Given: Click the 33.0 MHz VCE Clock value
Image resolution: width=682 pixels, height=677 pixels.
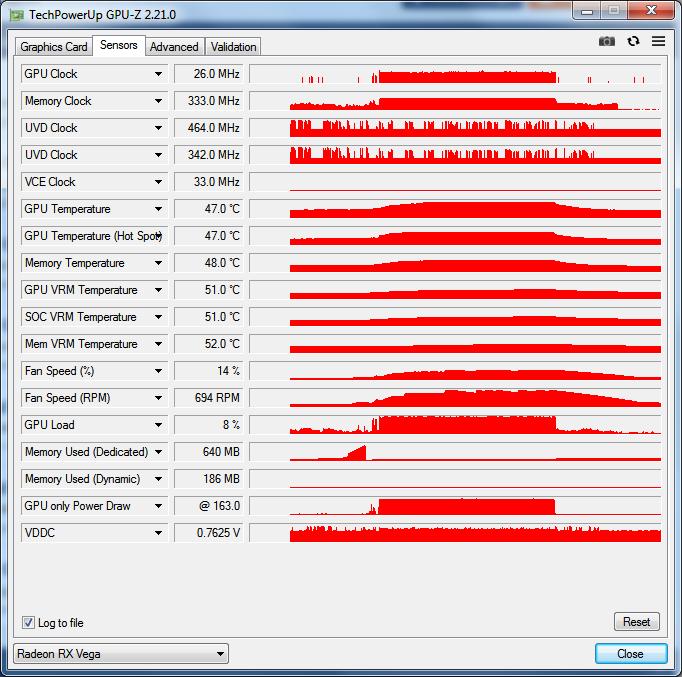Looking at the screenshot, I should tap(209, 182).
